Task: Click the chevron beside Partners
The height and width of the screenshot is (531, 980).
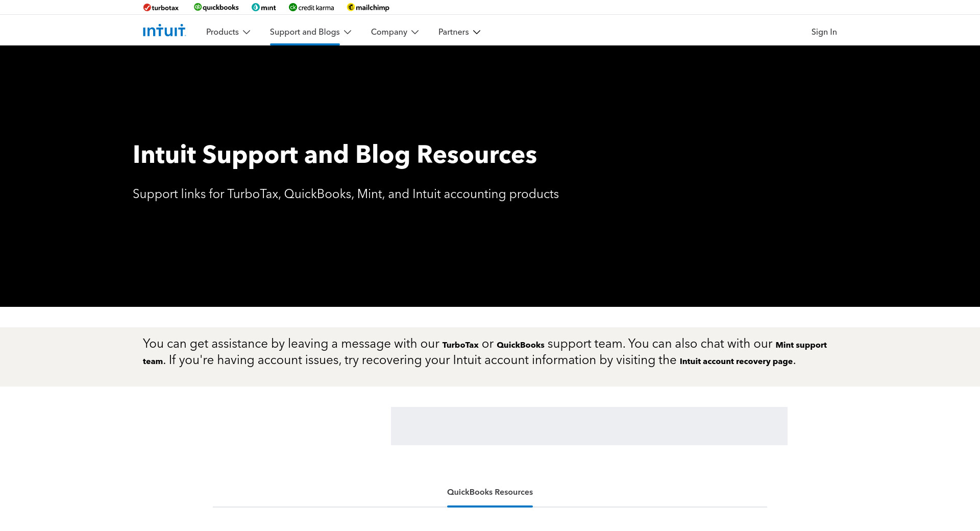Action: click(477, 32)
